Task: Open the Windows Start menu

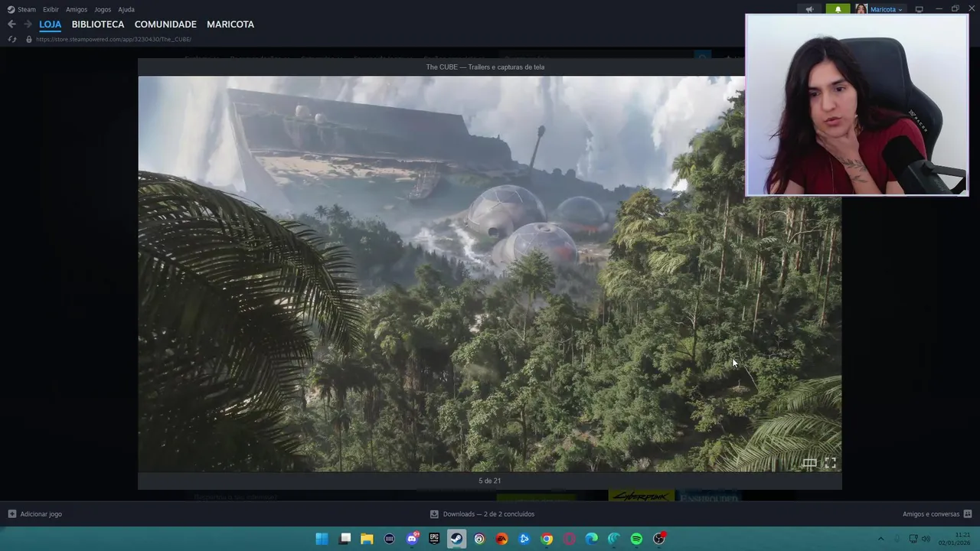Action: [x=322, y=539]
